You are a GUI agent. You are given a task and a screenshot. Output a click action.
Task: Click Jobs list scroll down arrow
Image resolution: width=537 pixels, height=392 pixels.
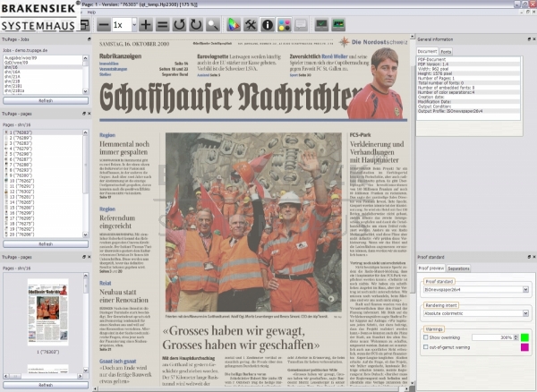[x=85, y=91]
